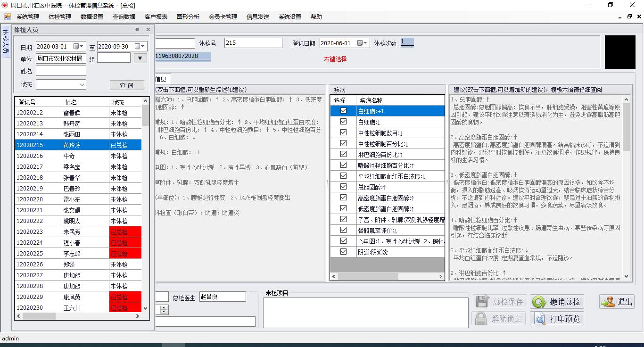The height and width of the screenshot is (347, 644).
Task: Open the 客户报表 menu
Action: [x=156, y=17]
